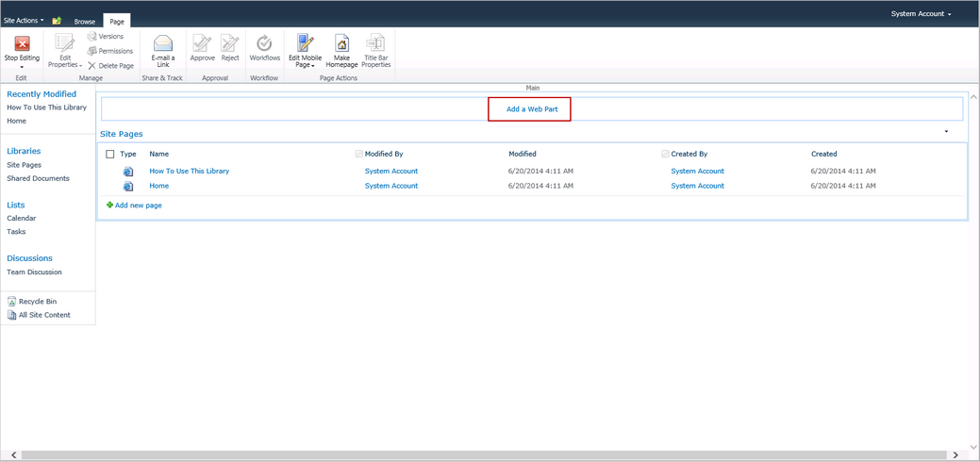The height and width of the screenshot is (462, 980).
Task: Click Created By System Account, first row
Action: pyautogui.click(x=697, y=171)
